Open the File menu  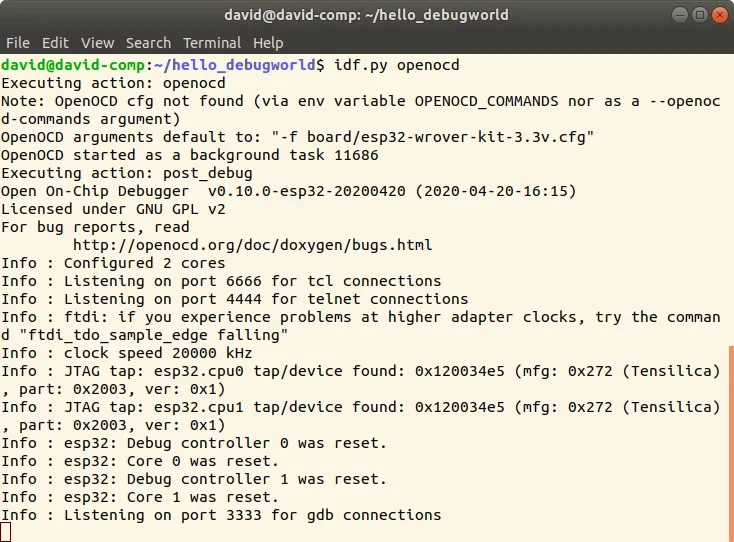coord(18,43)
